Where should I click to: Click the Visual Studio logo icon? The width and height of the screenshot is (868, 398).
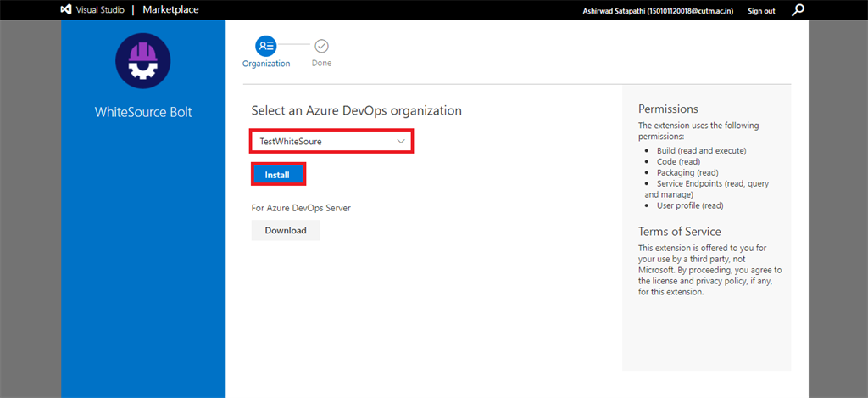pos(66,10)
